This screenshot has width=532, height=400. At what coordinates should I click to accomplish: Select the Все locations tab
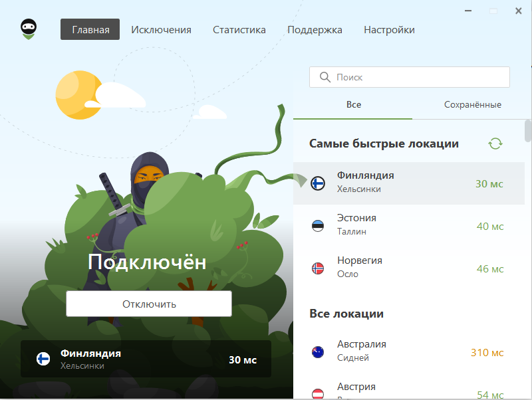point(354,104)
